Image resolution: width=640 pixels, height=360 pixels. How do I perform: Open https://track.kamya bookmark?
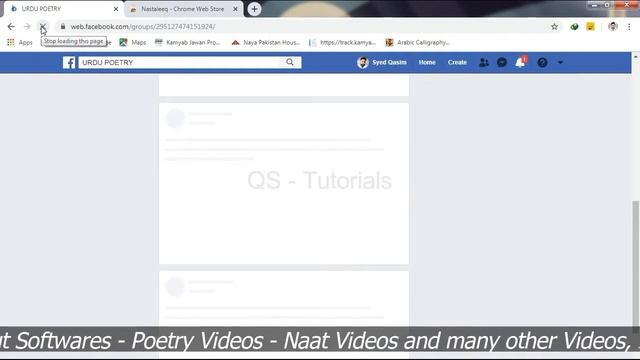[342, 42]
